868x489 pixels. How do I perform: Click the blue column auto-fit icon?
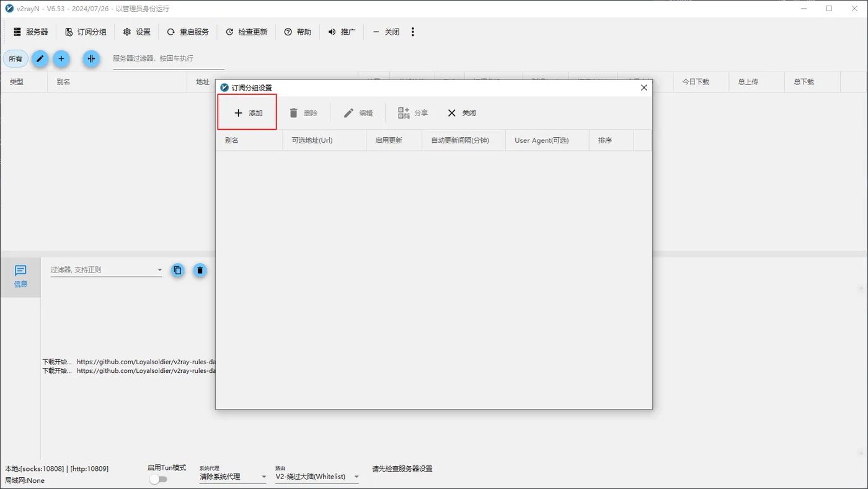91,59
